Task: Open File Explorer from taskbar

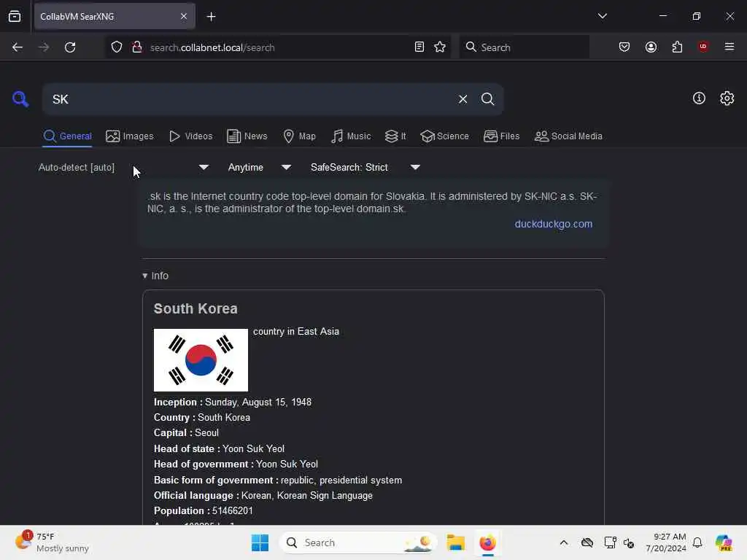Action: point(455,542)
